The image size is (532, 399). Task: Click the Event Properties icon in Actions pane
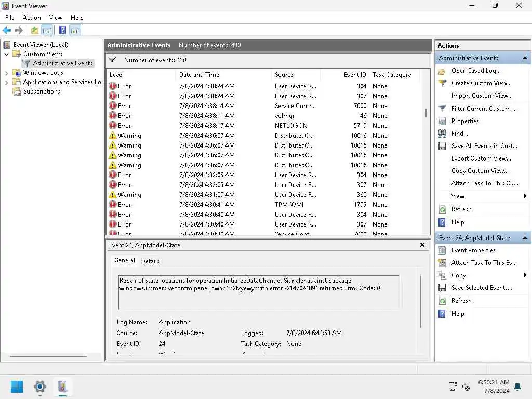[x=442, y=250]
